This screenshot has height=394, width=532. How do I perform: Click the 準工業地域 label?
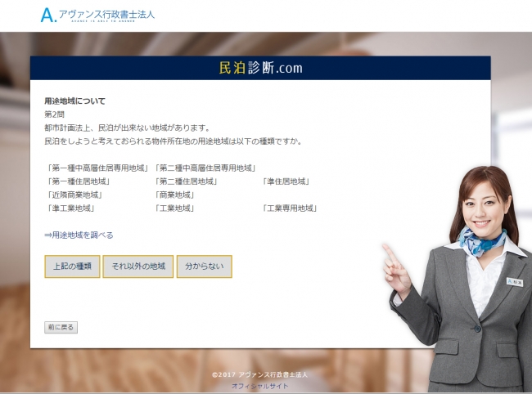coord(70,208)
